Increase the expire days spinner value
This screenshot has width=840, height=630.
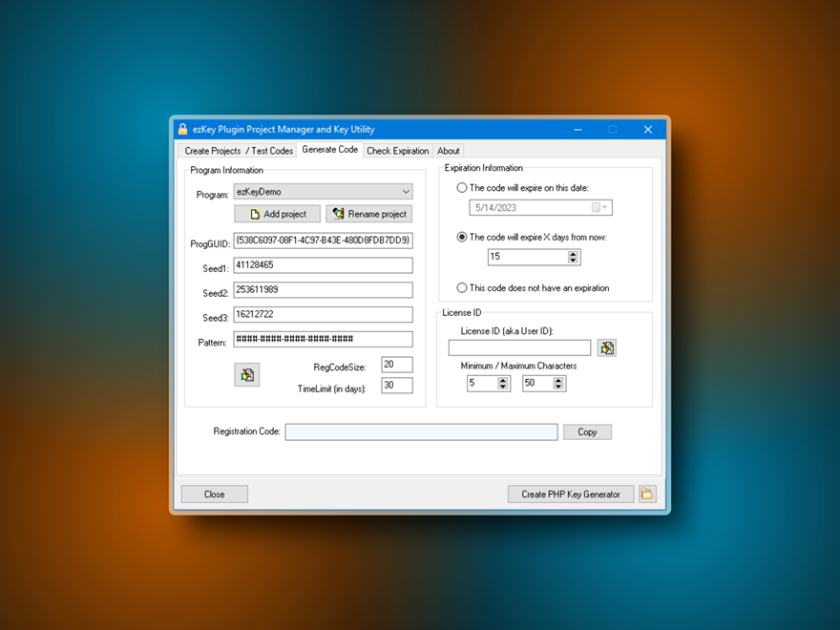pyautogui.click(x=573, y=254)
